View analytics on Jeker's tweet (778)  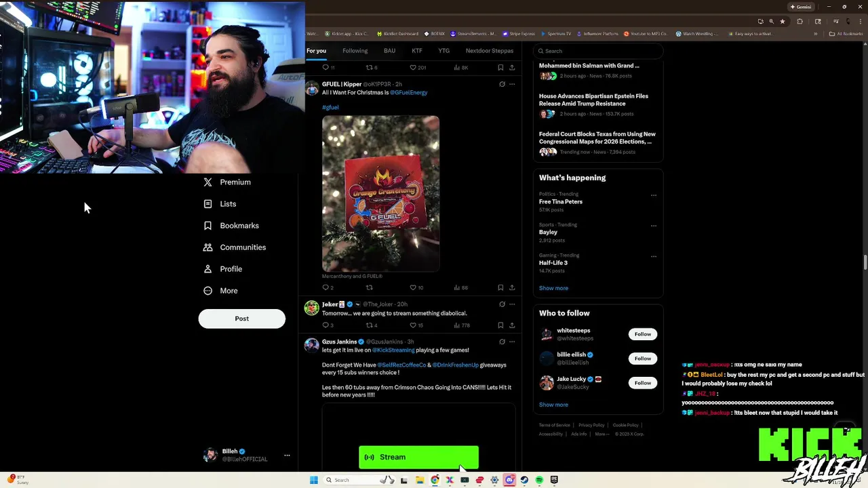pyautogui.click(x=461, y=325)
